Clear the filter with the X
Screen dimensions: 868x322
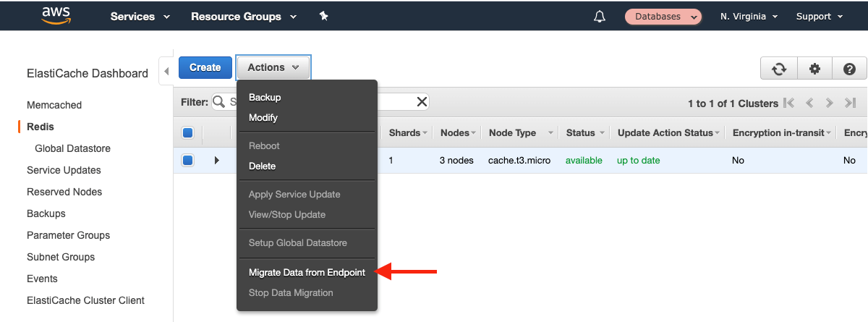pyautogui.click(x=422, y=103)
